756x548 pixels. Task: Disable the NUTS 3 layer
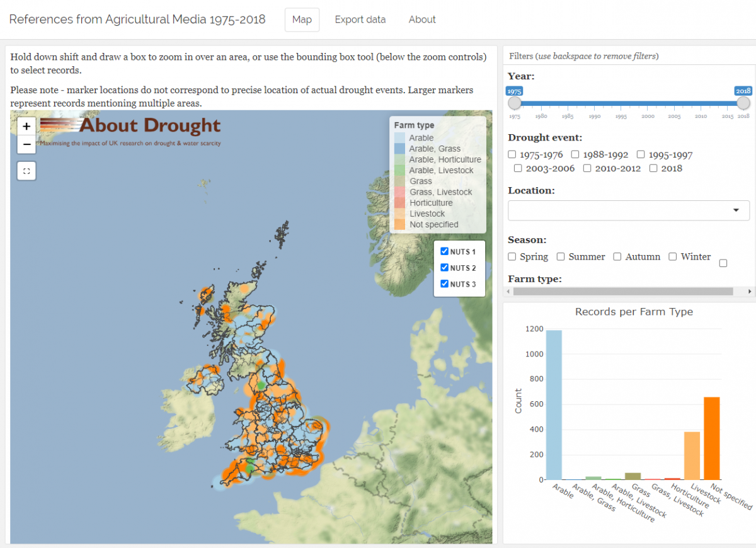(444, 284)
